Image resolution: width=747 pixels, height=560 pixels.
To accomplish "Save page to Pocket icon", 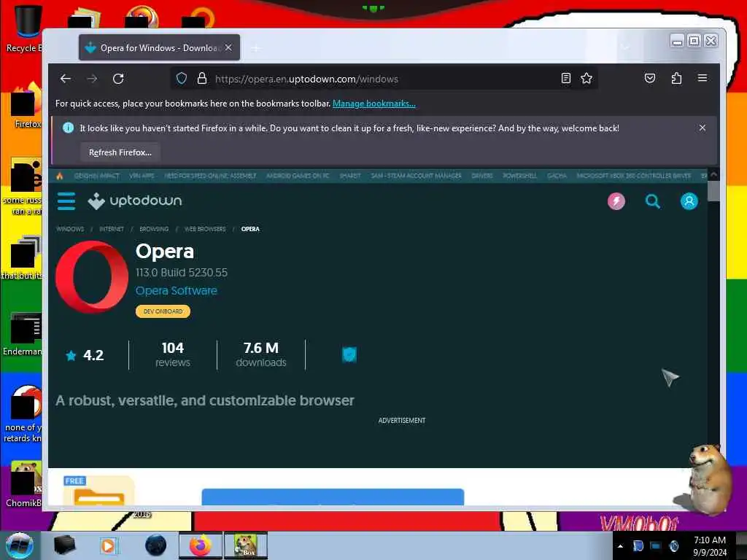I will click(650, 78).
